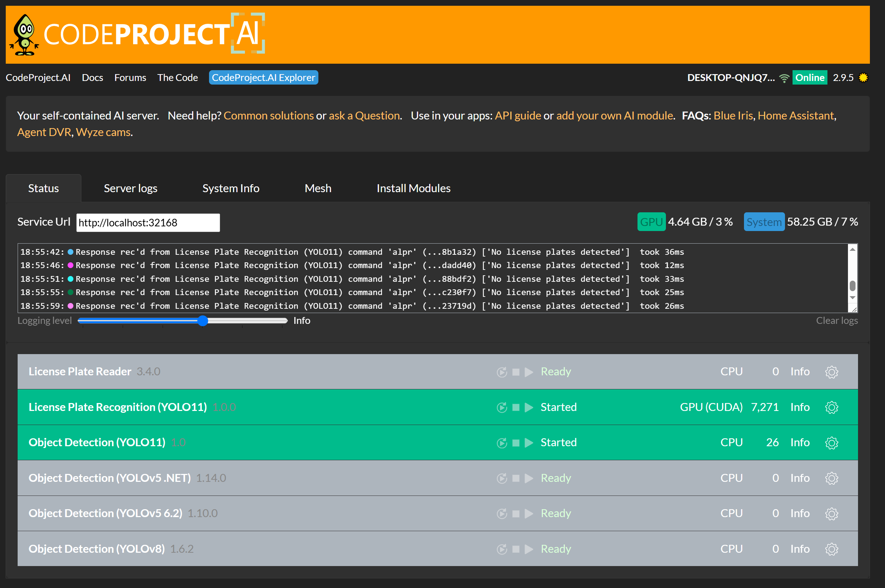Click the blue System memory badge
Screen dimensions: 885x588
coord(763,222)
